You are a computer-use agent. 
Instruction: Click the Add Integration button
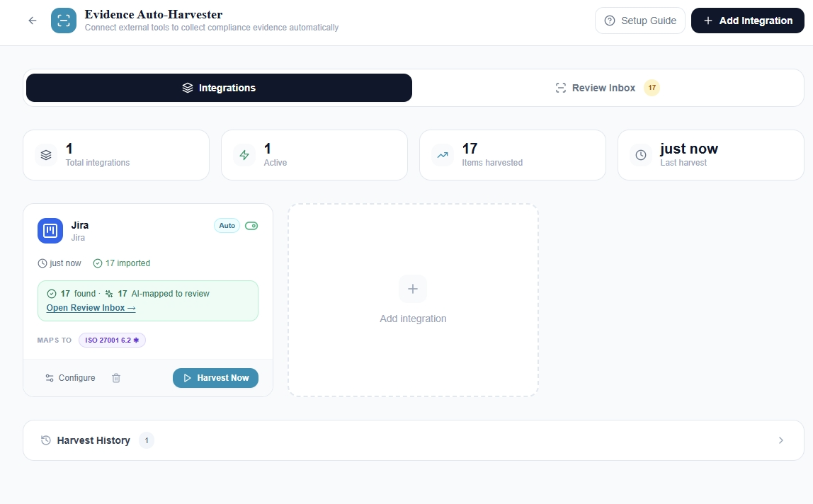pos(747,21)
